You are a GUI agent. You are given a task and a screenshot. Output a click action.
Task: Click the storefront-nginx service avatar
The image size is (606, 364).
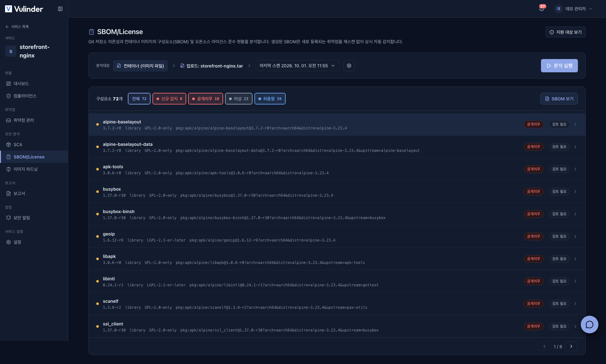(x=11, y=51)
